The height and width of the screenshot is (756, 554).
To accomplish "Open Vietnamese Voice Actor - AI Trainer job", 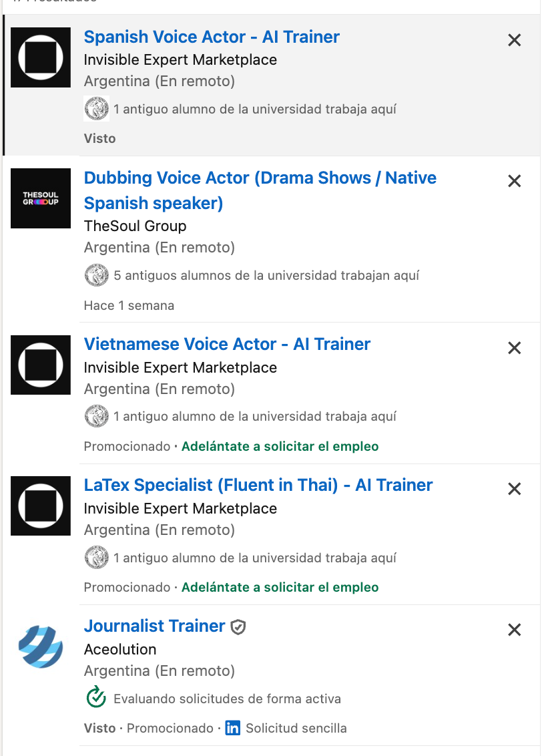I will [x=227, y=344].
